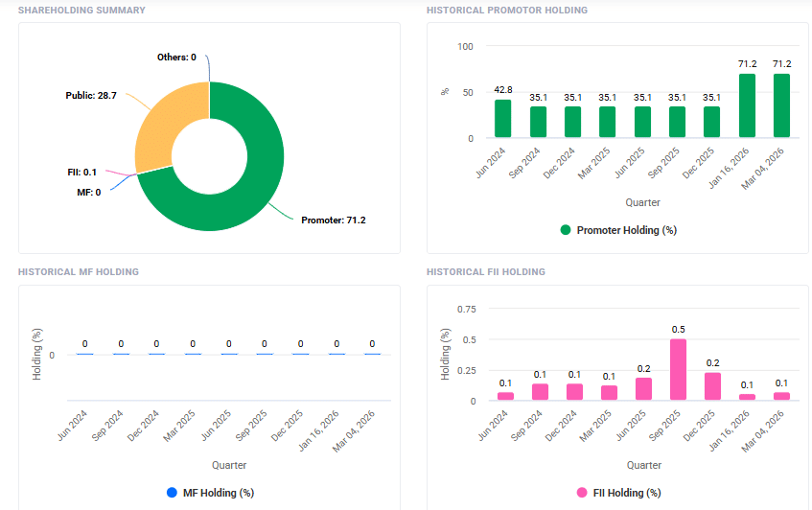This screenshot has height=510, width=812.
Task: Select the 'Promoter: 71.2' donut label
Action: coord(333,220)
